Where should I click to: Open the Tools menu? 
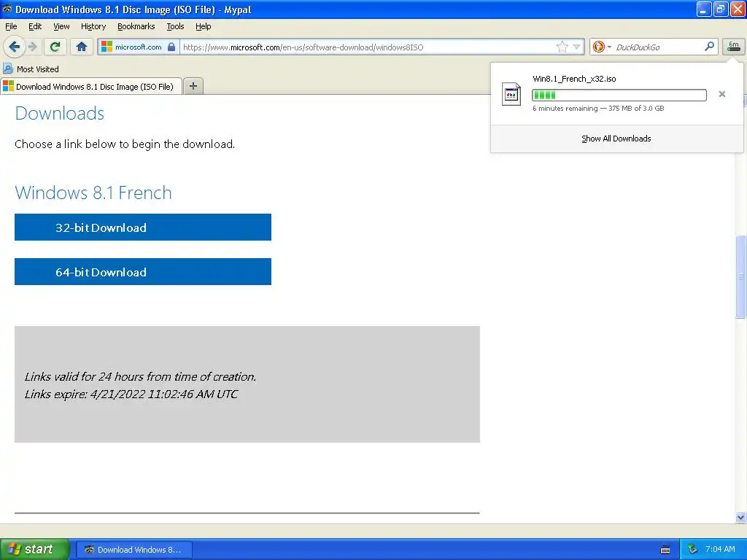point(175,26)
